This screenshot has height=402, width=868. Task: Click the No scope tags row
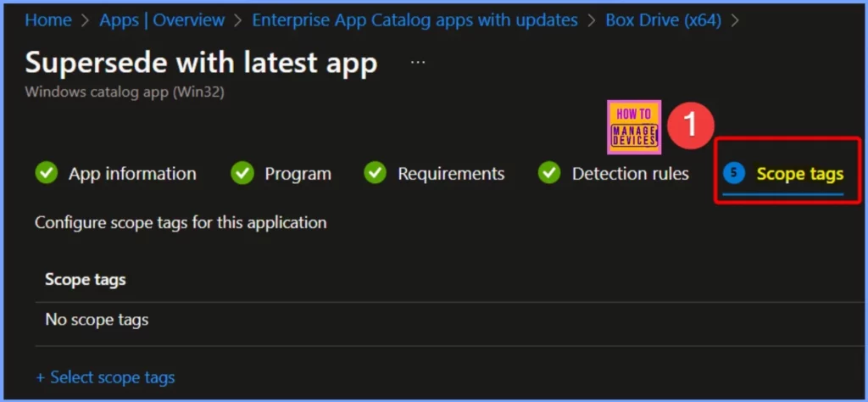448,320
